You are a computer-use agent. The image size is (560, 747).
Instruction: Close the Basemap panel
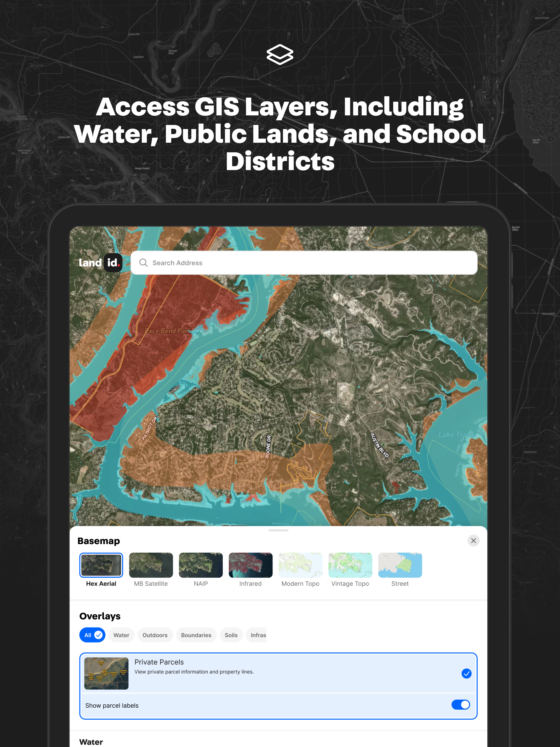[x=473, y=541]
